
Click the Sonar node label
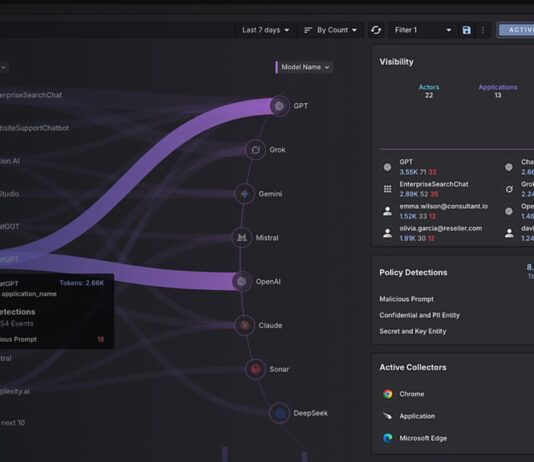[x=279, y=369]
